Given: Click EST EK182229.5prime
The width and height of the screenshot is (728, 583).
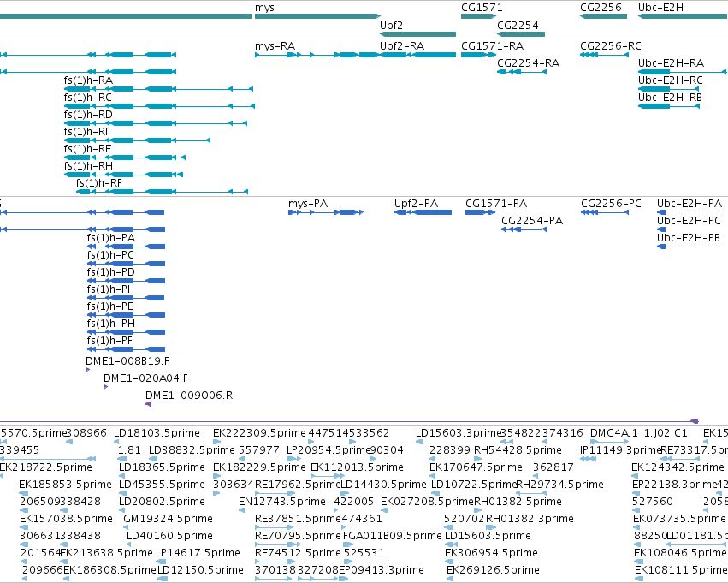Looking at the screenshot, I should tap(216, 476).
